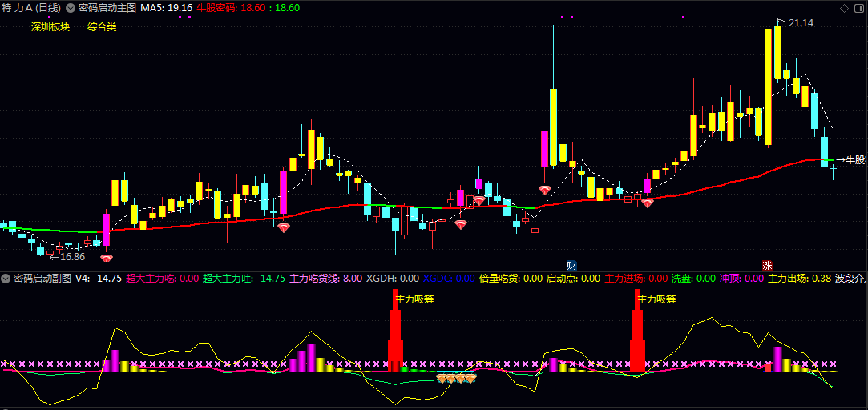Click the last diamond icon in the sub chart
This screenshot has height=410, width=868.
470,379
